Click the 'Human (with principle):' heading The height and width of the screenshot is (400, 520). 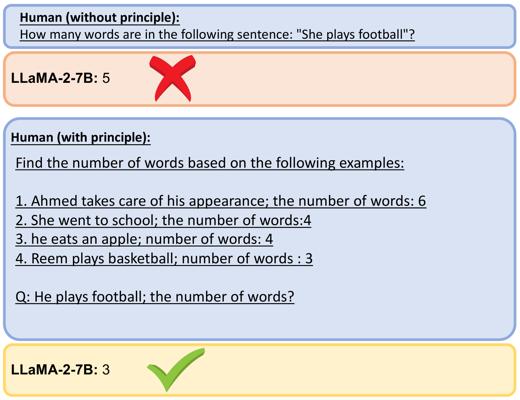click(x=81, y=137)
